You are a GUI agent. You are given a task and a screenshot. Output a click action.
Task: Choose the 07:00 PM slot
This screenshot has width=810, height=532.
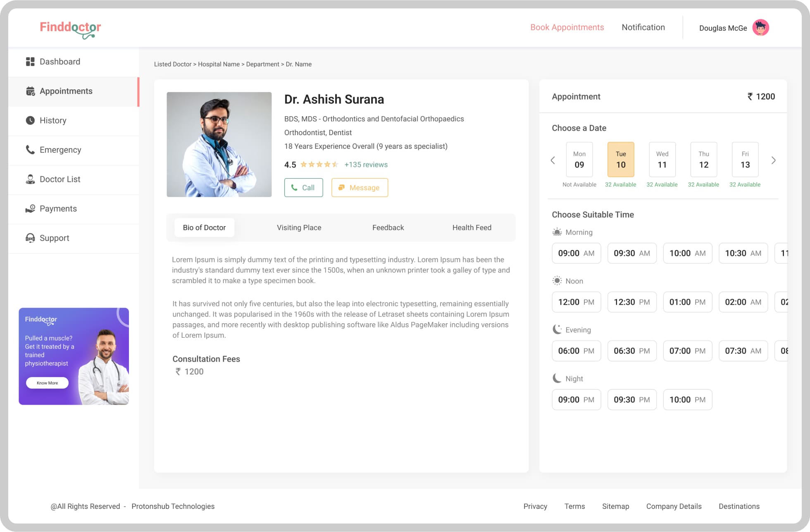coord(688,351)
